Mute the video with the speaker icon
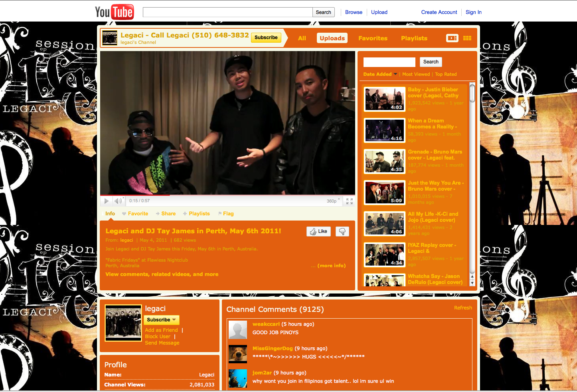 point(118,201)
